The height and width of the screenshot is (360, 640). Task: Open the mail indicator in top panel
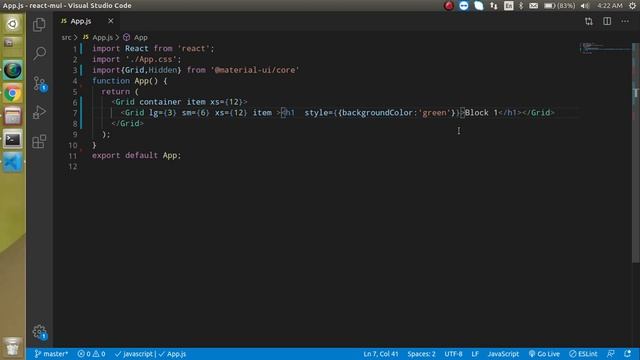click(x=533, y=6)
